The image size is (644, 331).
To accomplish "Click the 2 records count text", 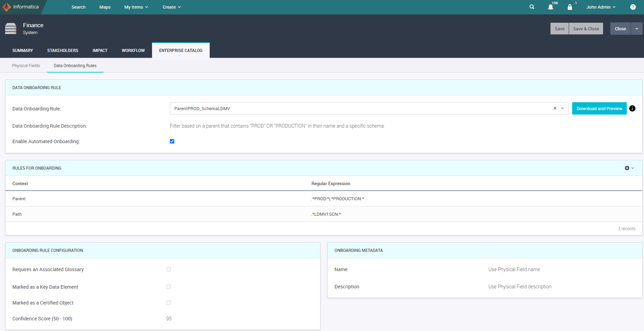I will pos(626,229).
